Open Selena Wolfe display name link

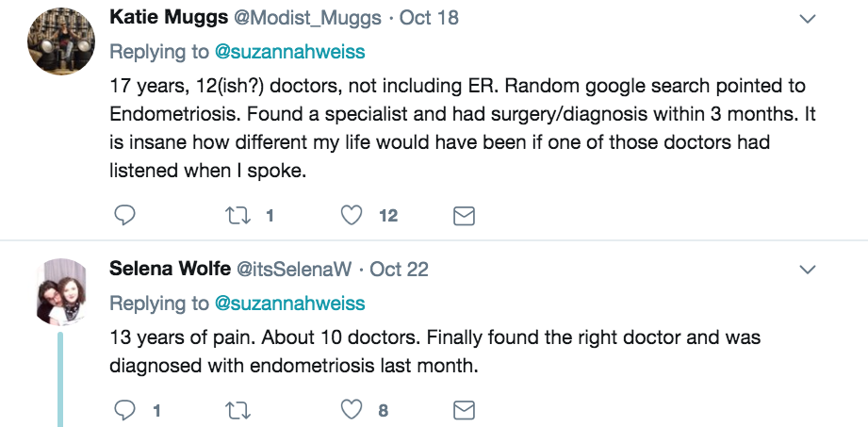click(x=170, y=269)
